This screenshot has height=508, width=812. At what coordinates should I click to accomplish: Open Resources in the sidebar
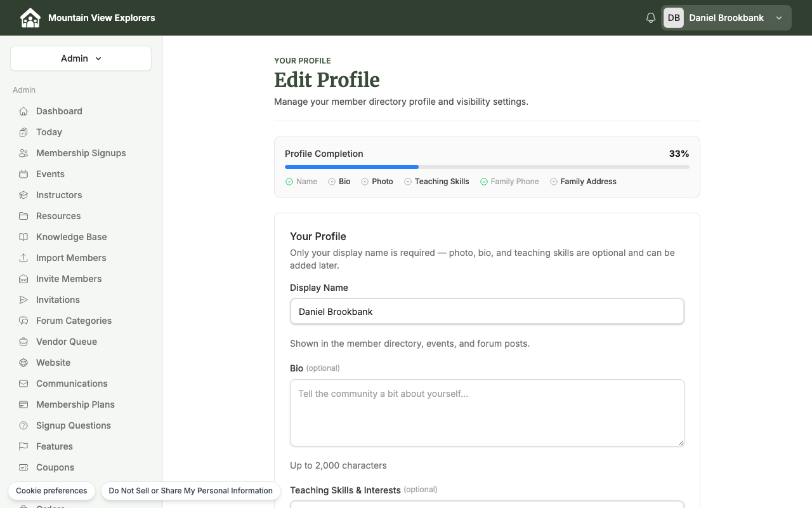tap(58, 216)
